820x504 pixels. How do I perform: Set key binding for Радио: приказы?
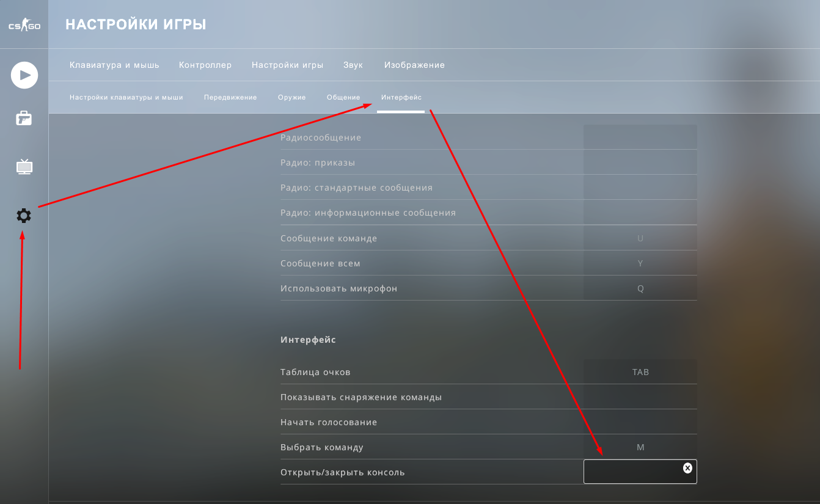(640, 162)
